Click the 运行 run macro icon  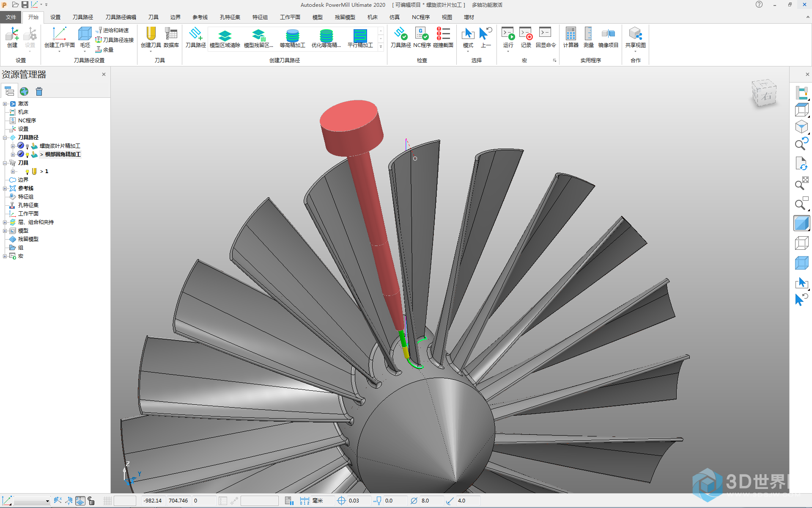point(508,33)
